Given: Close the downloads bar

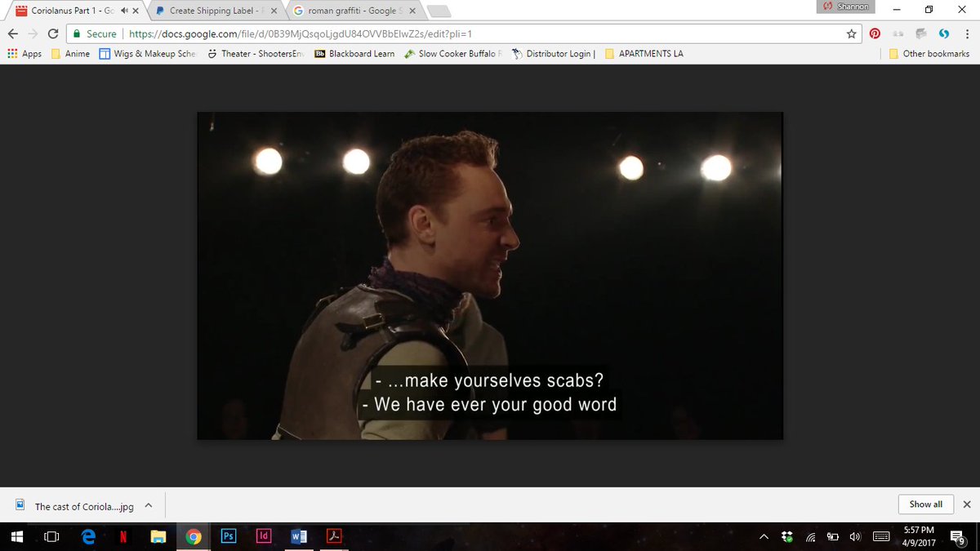Looking at the screenshot, I should point(967,504).
